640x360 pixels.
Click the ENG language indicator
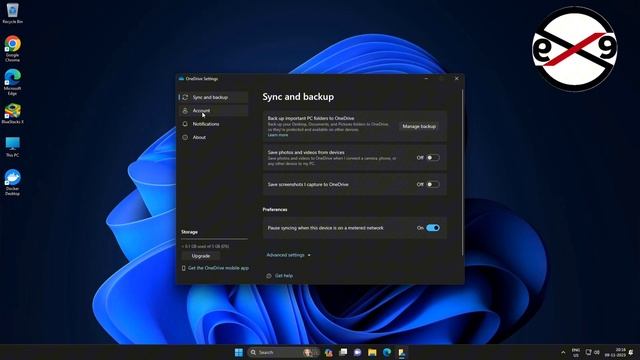click(x=576, y=353)
